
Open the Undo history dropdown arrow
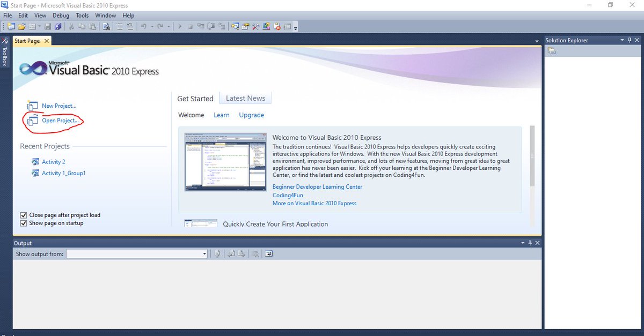pos(152,26)
